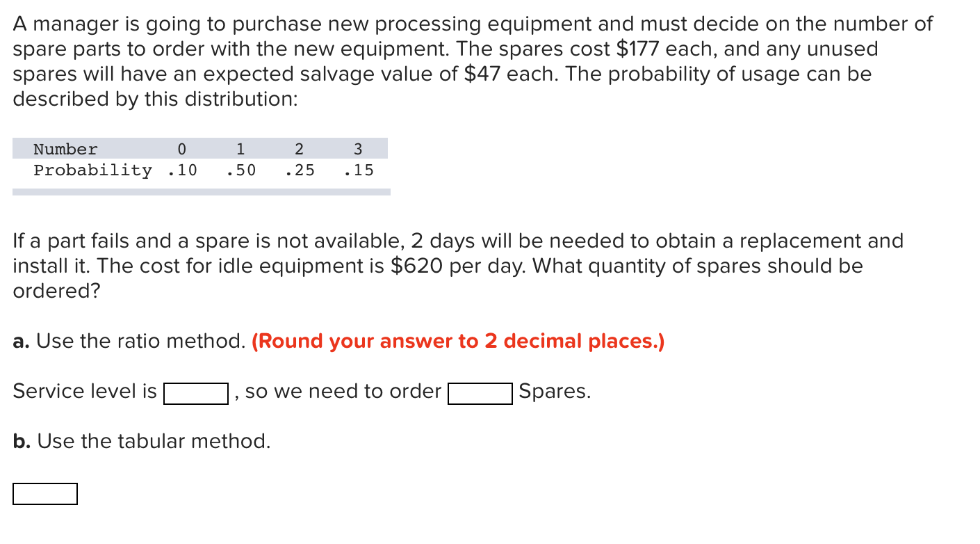Select the value .50 in the table

[241, 170]
